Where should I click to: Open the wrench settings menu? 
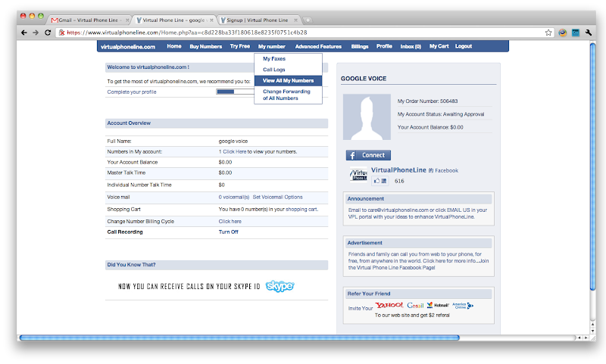coord(589,33)
